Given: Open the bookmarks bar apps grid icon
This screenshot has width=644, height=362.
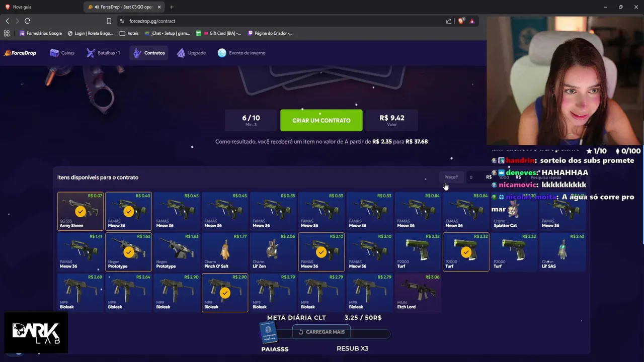Looking at the screenshot, I should click(7, 33).
